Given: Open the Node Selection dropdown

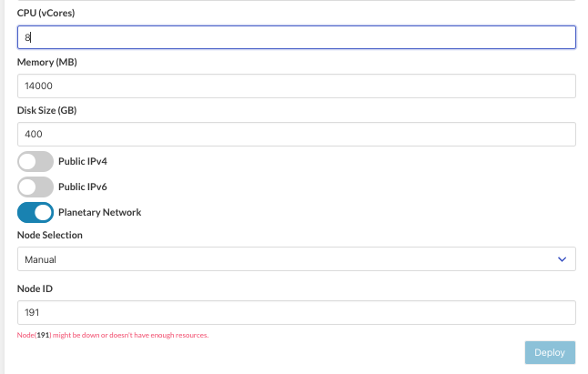Looking at the screenshot, I should click(296, 259).
